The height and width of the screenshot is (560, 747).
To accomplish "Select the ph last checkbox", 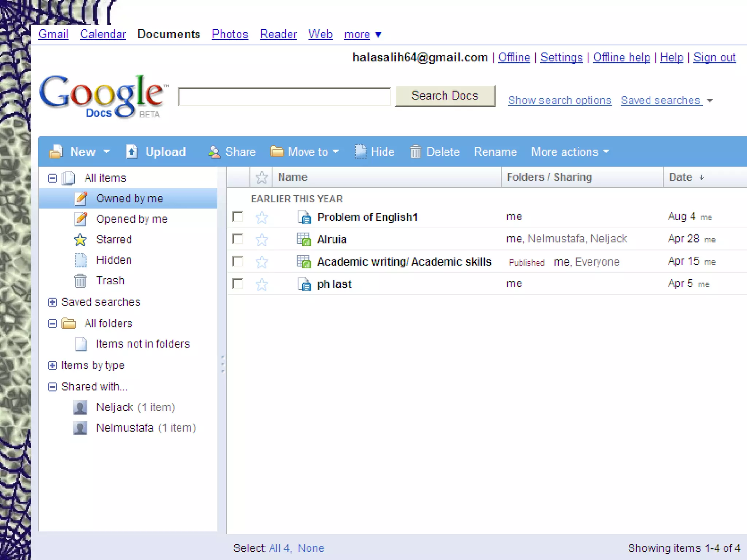I will pos(238,284).
